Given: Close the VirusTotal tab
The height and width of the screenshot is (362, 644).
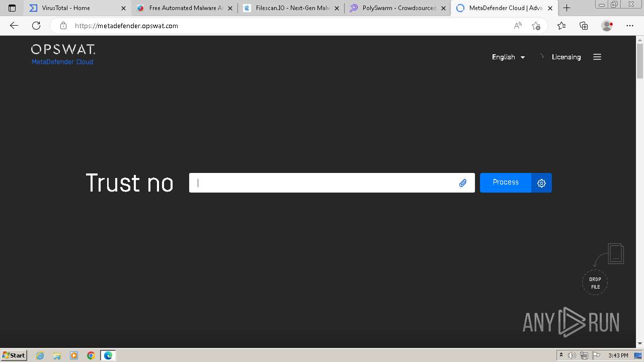Looking at the screenshot, I should (123, 8).
